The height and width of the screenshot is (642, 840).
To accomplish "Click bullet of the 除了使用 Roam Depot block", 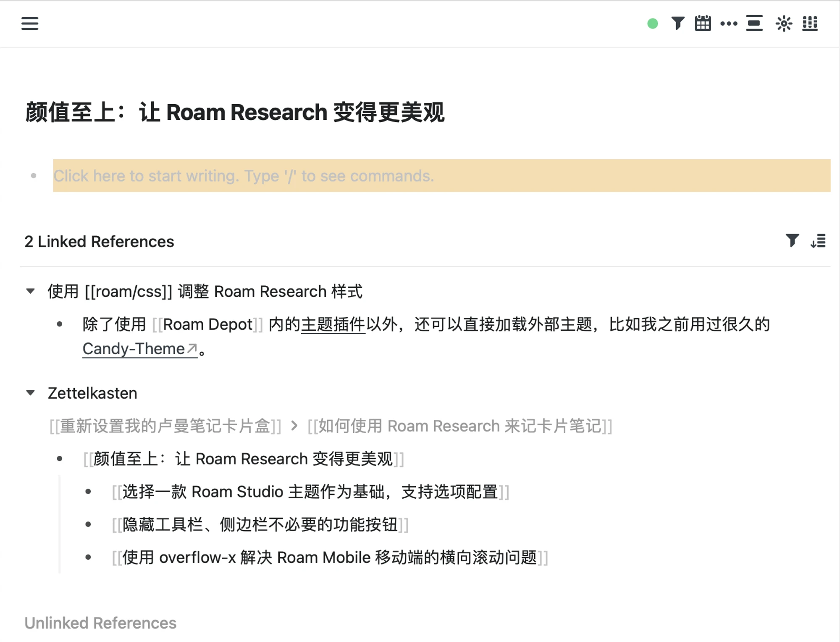I will point(60,324).
